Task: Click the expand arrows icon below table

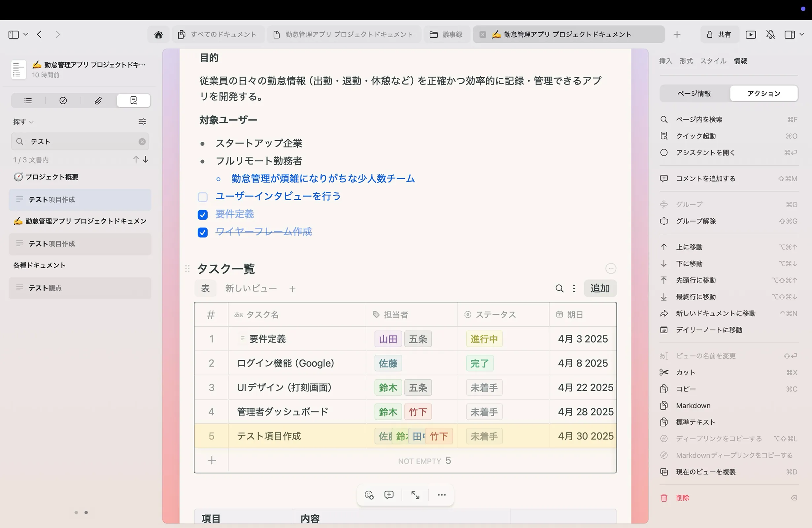Action: pyautogui.click(x=415, y=495)
